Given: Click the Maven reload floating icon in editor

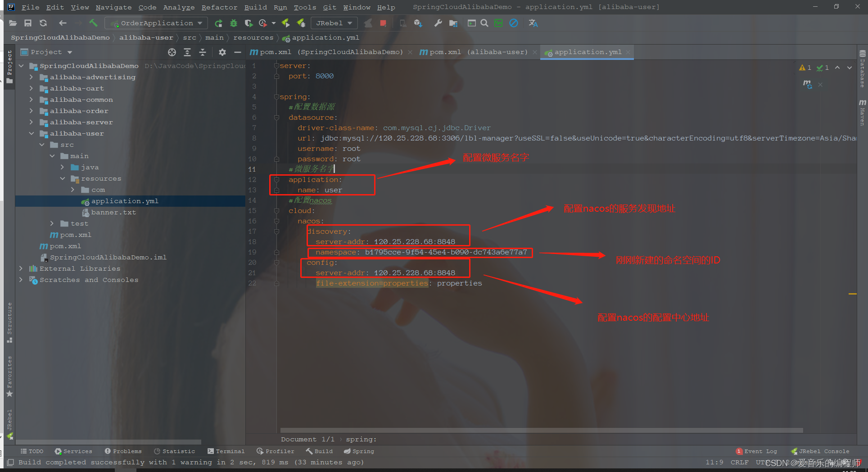Looking at the screenshot, I should tap(808, 84).
